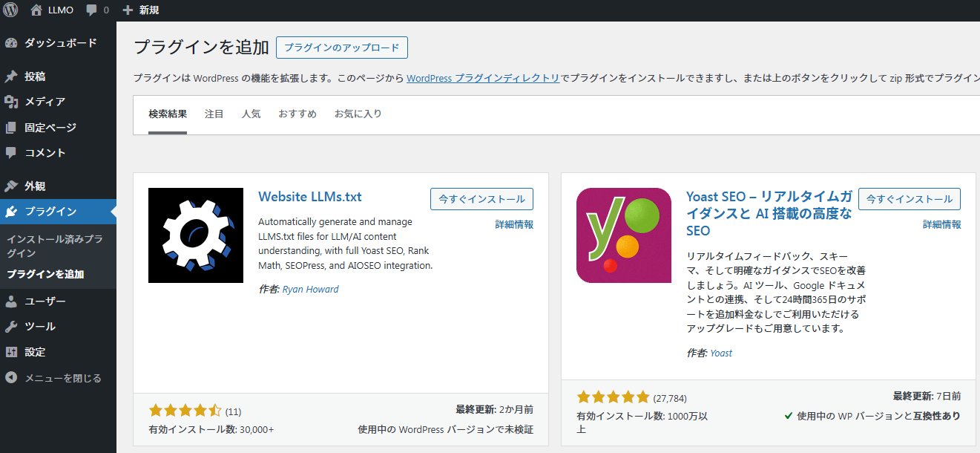Click プラグインのアップロード button
Image resolution: width=980 pixels, height=453 pixels.
pyautogui.click(x=341, y=48)
